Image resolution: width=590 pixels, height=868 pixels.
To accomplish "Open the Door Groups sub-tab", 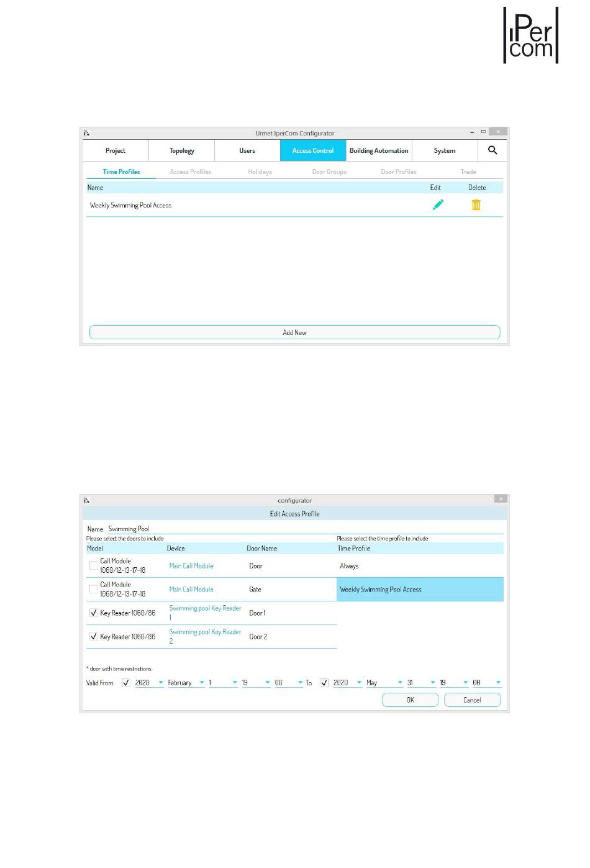I will pos(329,171).
